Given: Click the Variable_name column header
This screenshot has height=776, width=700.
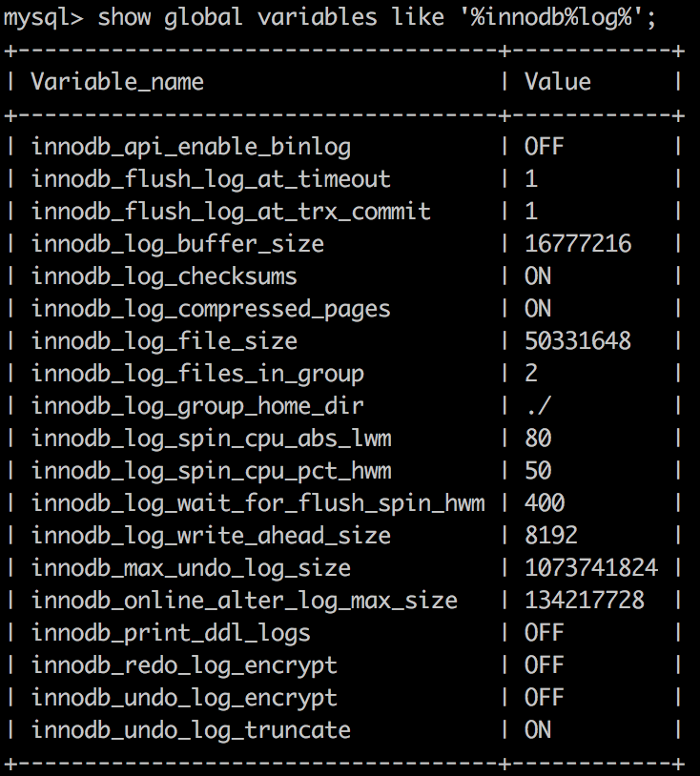Looking at the screenshot, I should pyautogui.click(x=117, y=82).
